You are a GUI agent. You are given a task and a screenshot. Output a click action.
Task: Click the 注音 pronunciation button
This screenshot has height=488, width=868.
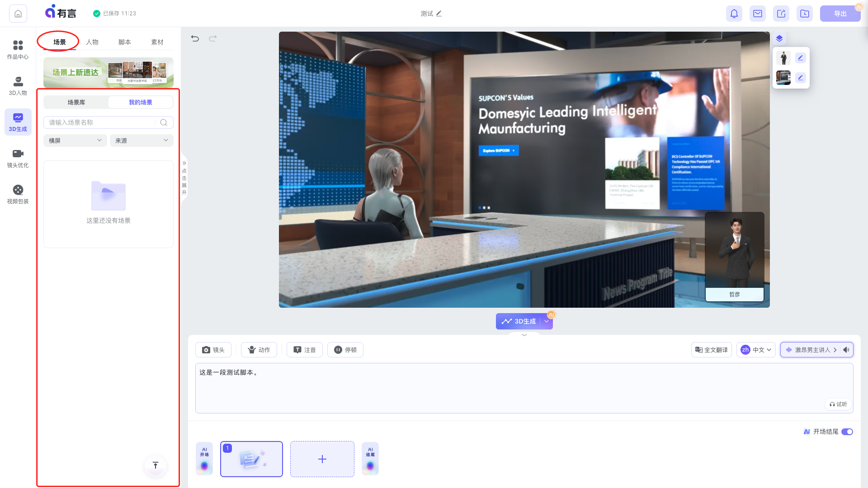[x=305, y=350]
